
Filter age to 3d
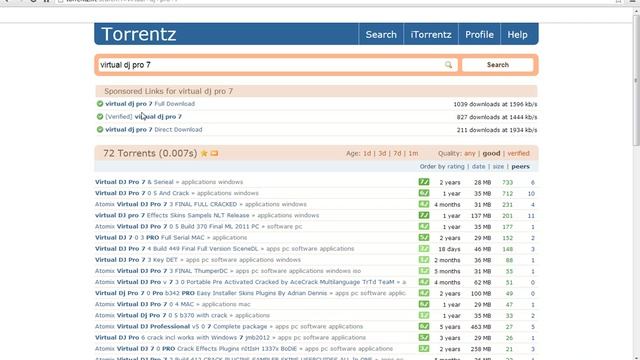coord(382,153)
